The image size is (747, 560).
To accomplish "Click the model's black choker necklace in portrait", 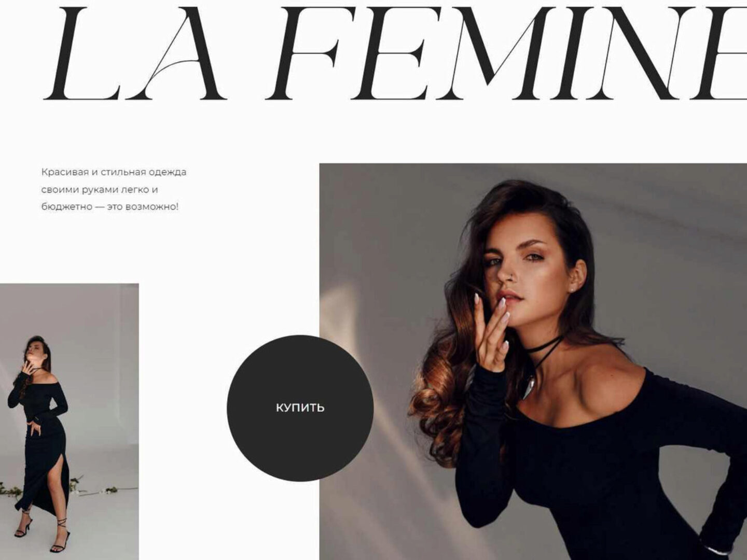I will tap(544, 347).
